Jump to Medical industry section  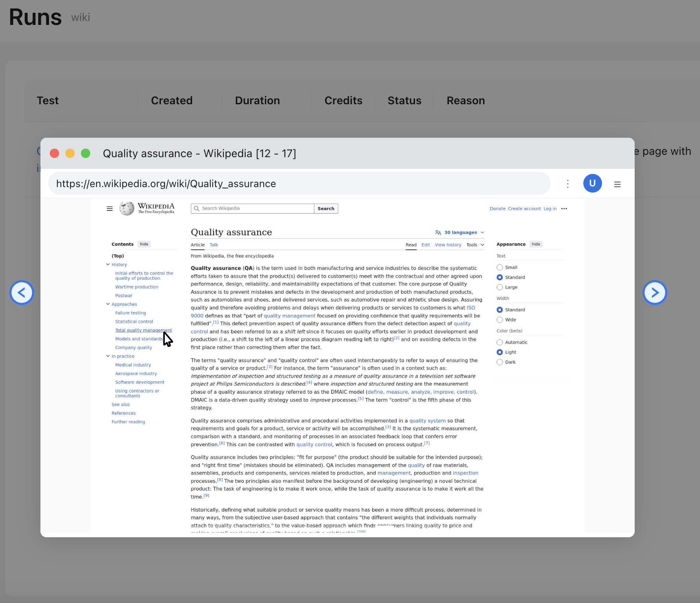[133, 365]
